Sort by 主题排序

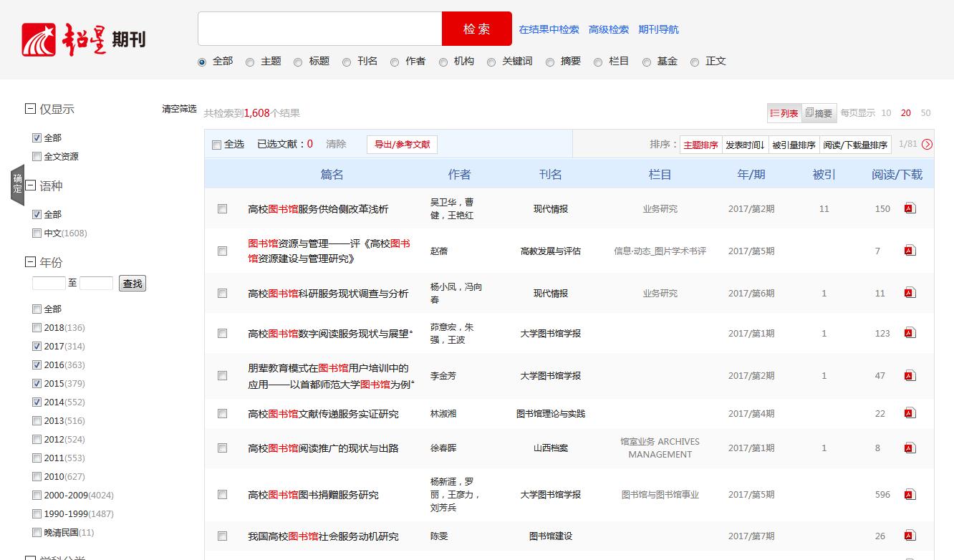coord(700,145)
